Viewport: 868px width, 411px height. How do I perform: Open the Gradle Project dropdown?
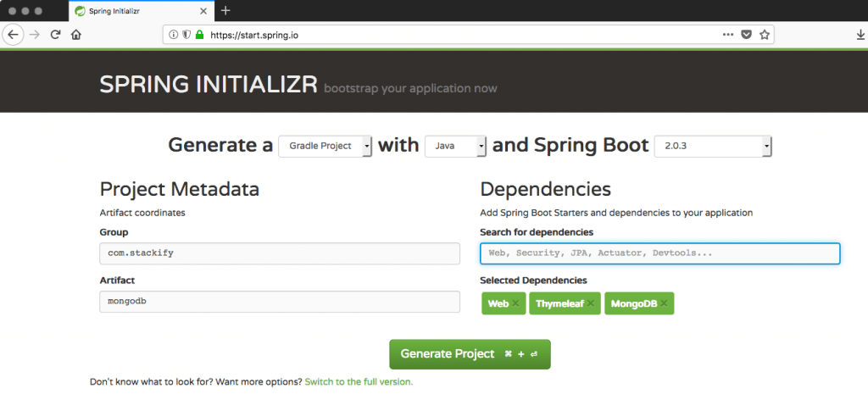325,146
